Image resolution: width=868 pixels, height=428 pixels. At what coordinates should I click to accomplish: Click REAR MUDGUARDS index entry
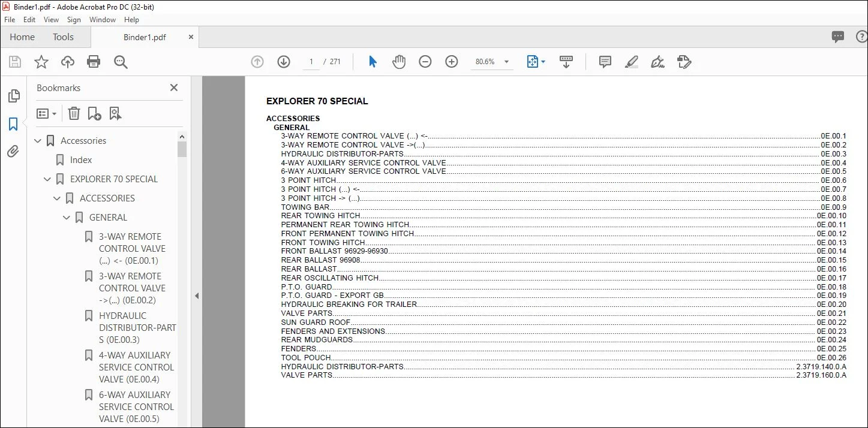tap(317, 340)
